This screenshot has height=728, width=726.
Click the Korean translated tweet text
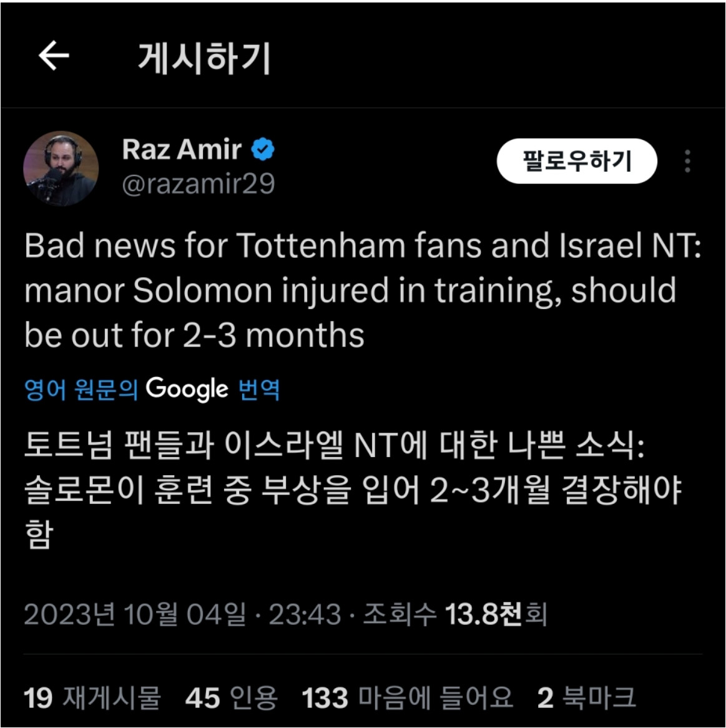point(353,490)
